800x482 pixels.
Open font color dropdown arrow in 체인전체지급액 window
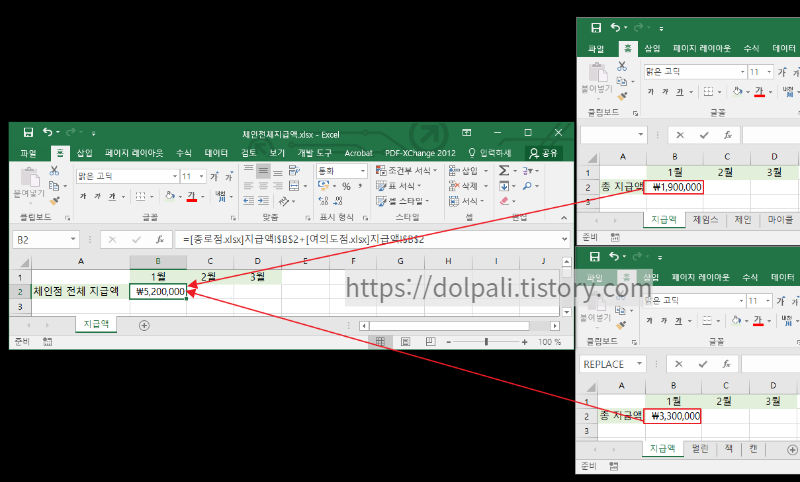click(x=203, y=197)
